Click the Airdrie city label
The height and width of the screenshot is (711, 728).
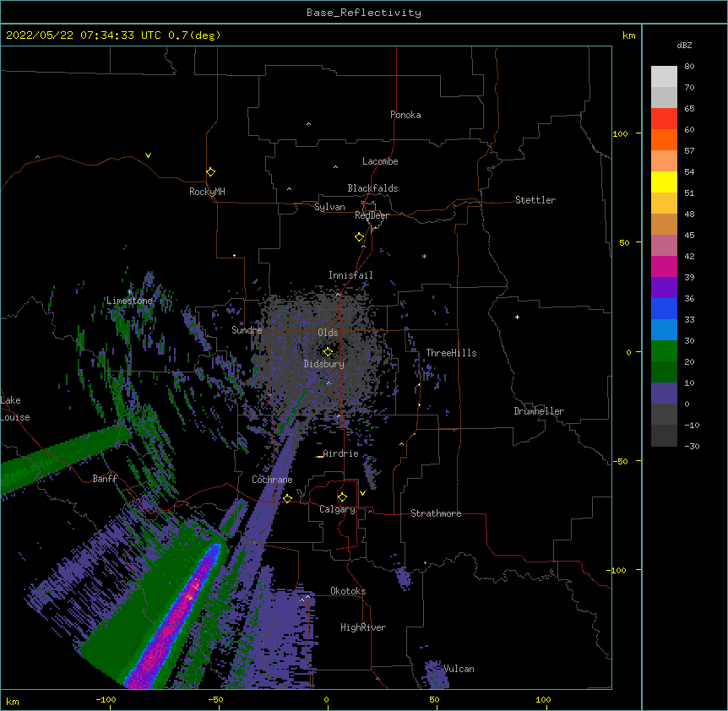click(x=340, y=453)
